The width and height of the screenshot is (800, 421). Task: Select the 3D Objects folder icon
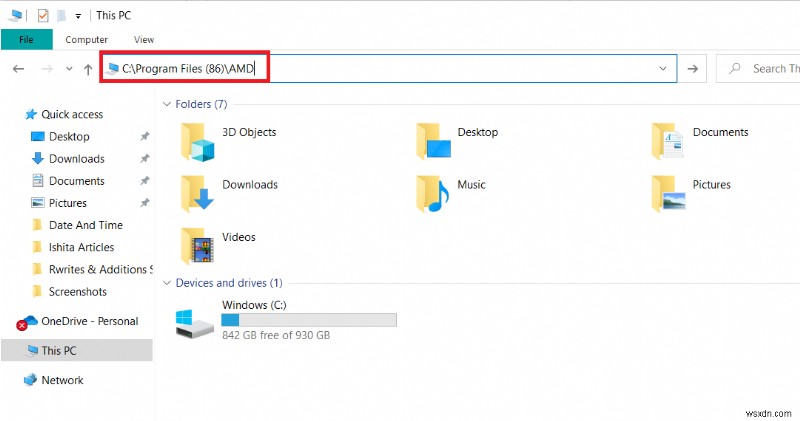click(x=197, y=142)
